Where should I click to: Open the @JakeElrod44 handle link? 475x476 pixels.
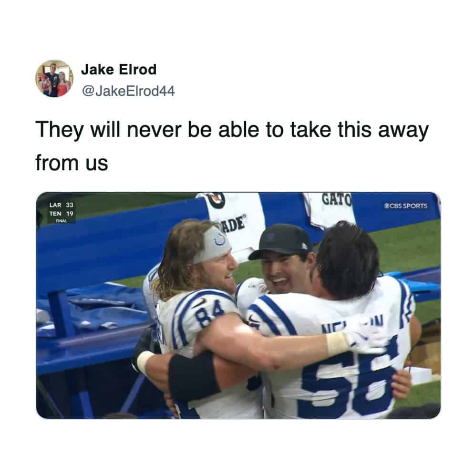tap(128, 91)
